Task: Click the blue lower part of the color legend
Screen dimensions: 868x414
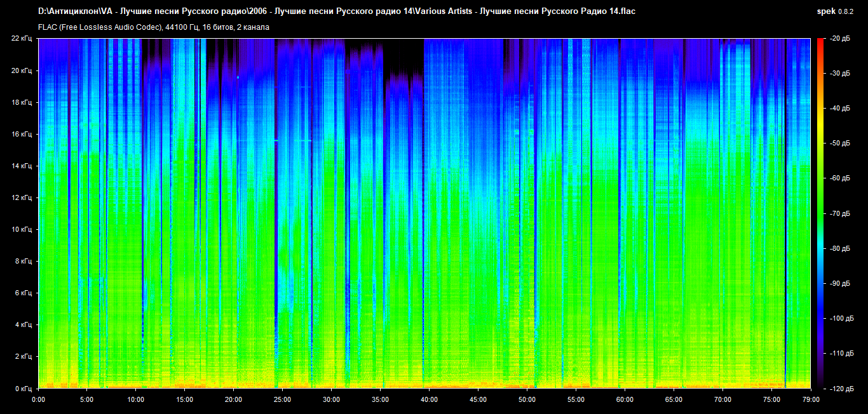Action: 820,317
